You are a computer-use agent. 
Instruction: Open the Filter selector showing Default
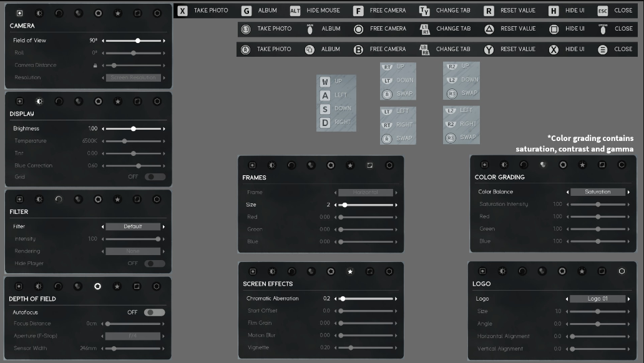click(133, 226)
